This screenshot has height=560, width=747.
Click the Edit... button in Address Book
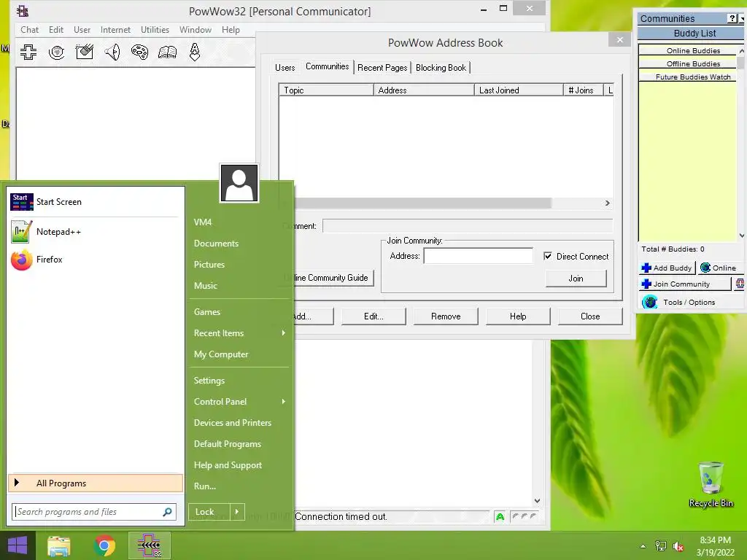(373, 316)
